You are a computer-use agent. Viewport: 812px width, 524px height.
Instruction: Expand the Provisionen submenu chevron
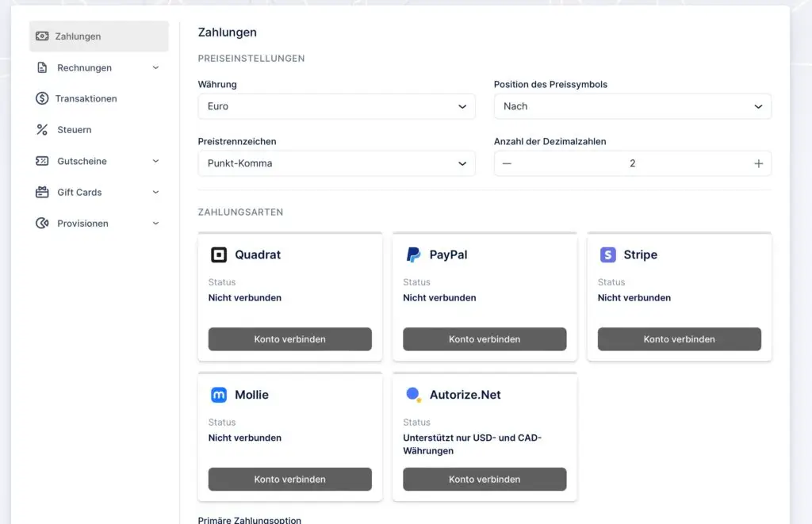(155, 224)
